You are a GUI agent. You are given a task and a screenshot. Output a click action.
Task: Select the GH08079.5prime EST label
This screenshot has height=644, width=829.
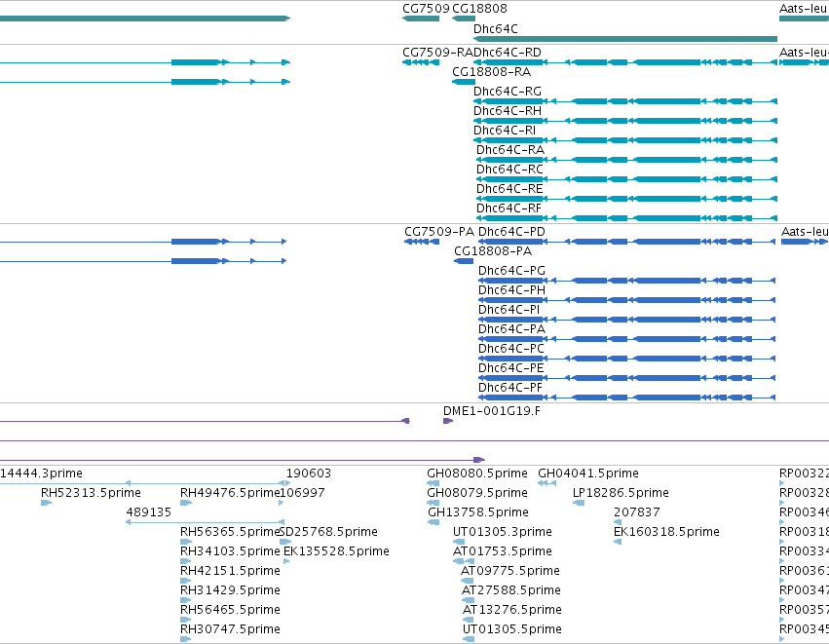477,493
